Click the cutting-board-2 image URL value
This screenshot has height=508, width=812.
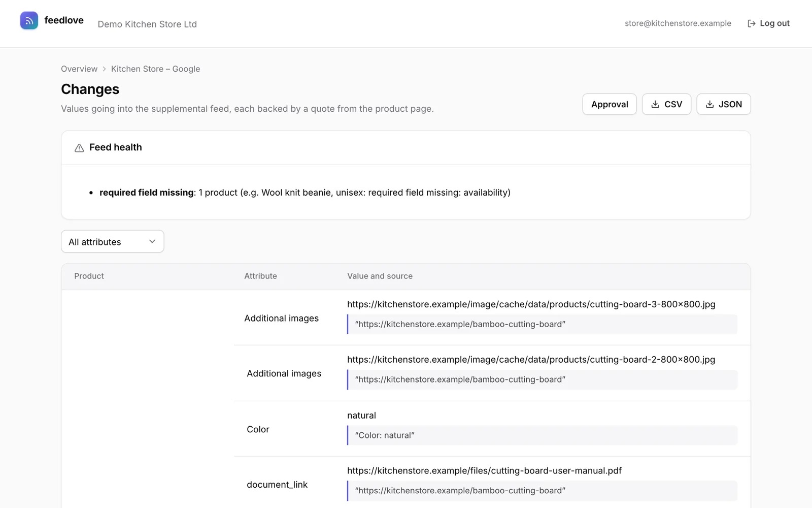[531, 360]
